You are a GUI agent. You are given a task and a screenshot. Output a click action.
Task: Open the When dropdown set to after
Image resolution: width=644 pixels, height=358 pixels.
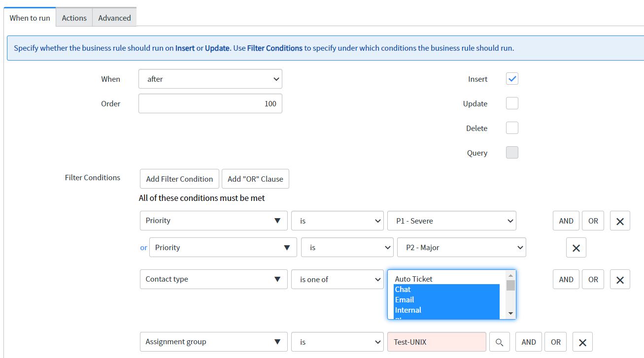(x=210, y=79)
